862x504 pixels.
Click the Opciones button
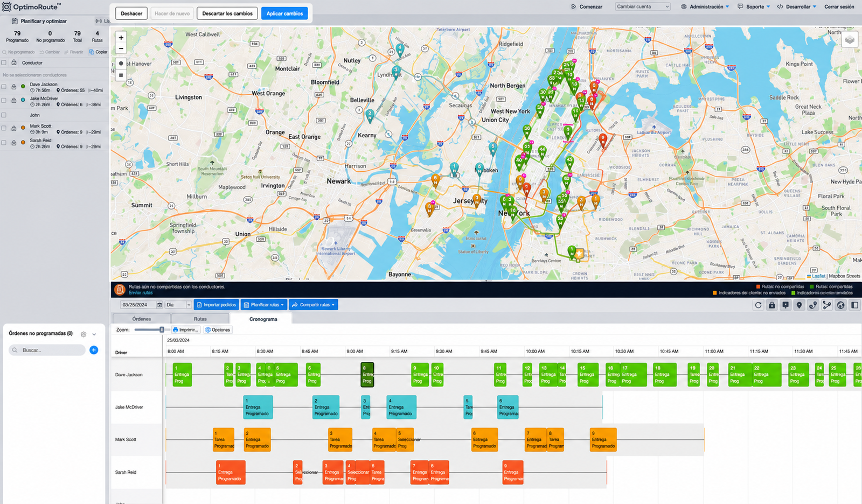(x=218, y=330)
